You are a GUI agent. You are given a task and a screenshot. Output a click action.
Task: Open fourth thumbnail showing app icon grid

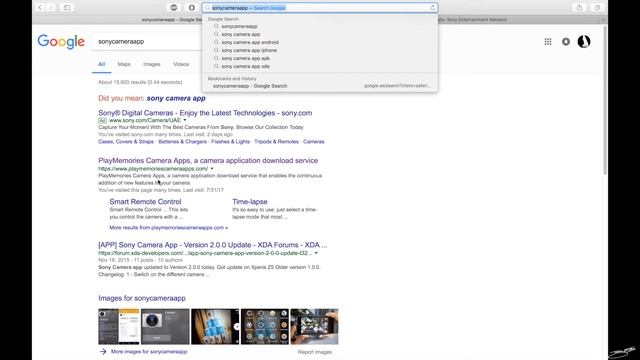[x=265, y=327]
